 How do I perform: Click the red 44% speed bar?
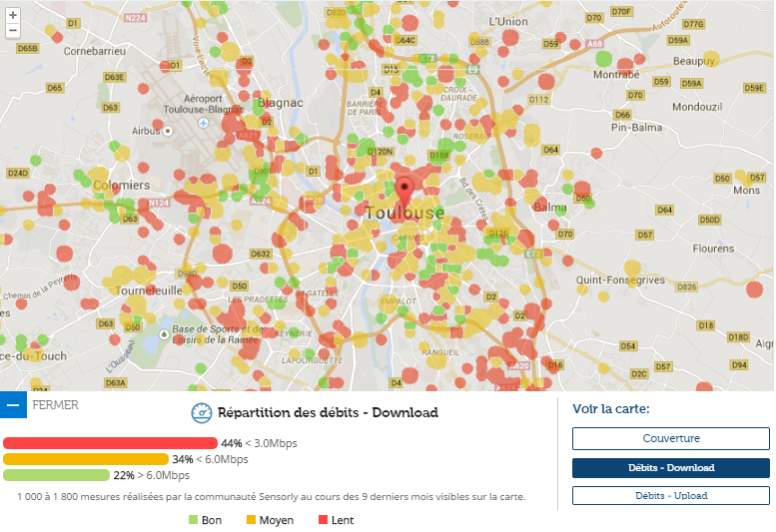pos(111,443)
